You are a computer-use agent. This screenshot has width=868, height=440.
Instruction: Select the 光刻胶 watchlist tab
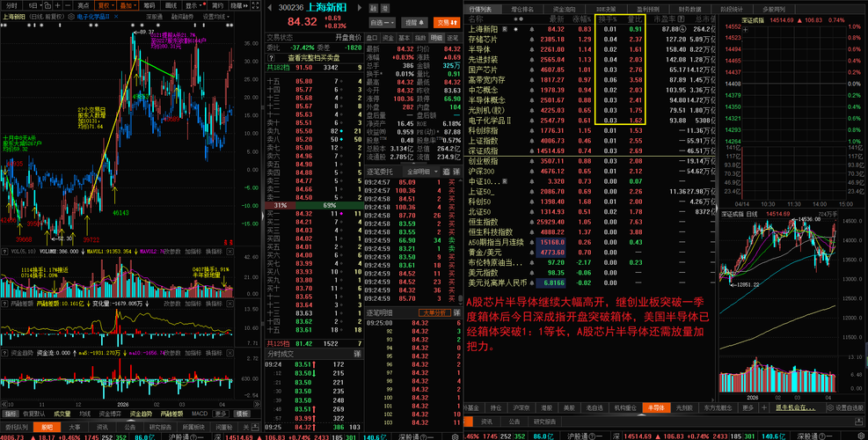(685, 407)
